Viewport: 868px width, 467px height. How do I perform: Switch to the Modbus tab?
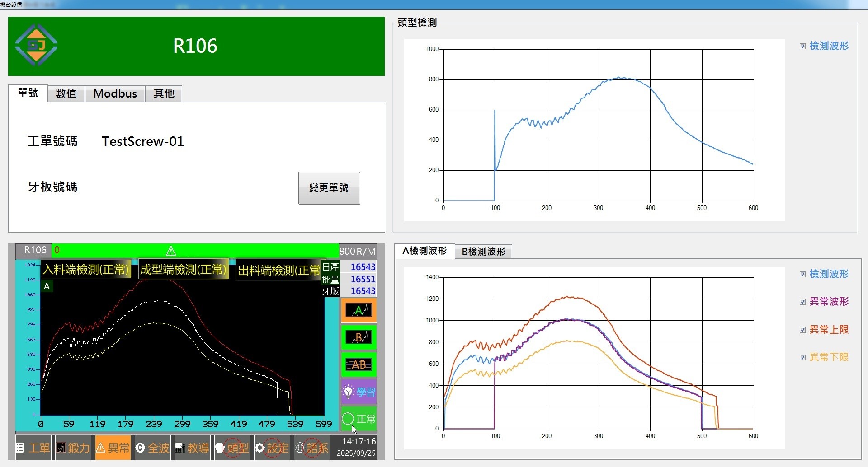coord(115,93)
